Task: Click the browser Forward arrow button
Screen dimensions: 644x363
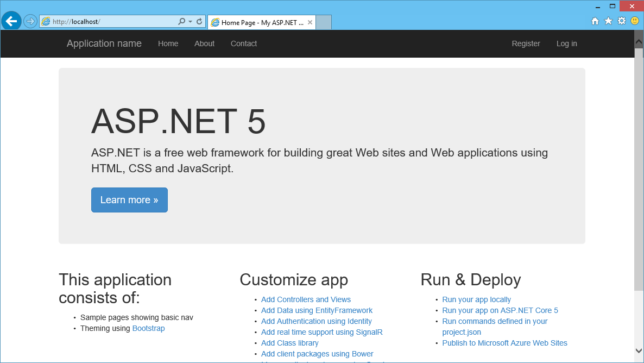Action: [30, 21]
